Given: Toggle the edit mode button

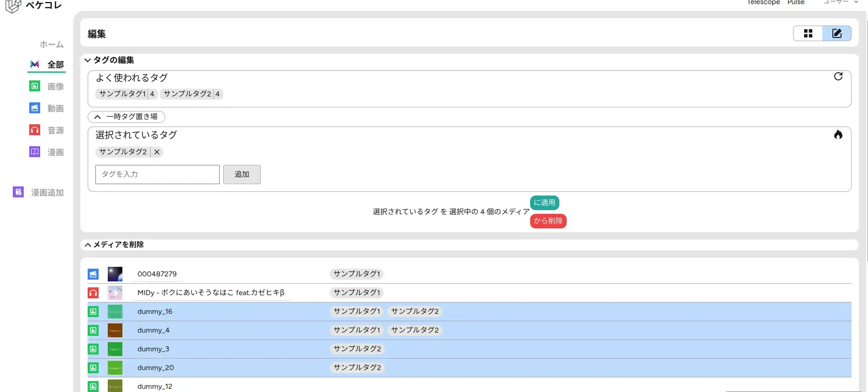Looking at the screenshot, I should click(836, 33).
